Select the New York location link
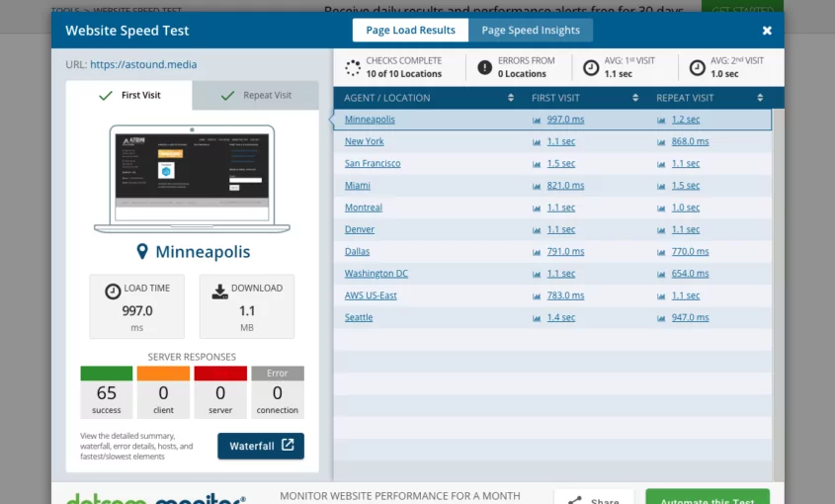The height and width of the screenshot is (504, 835). tap(365, 141)
